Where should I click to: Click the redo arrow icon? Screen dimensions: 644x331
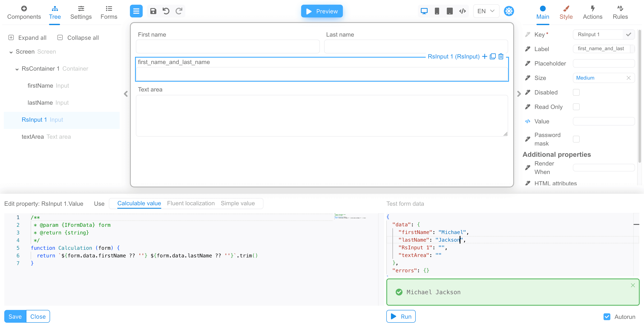tap(179, 11)
